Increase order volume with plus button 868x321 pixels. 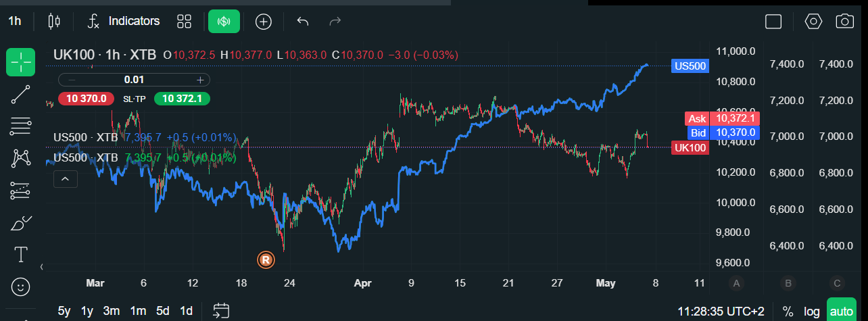pyautogui.click(x=200, y=80)
